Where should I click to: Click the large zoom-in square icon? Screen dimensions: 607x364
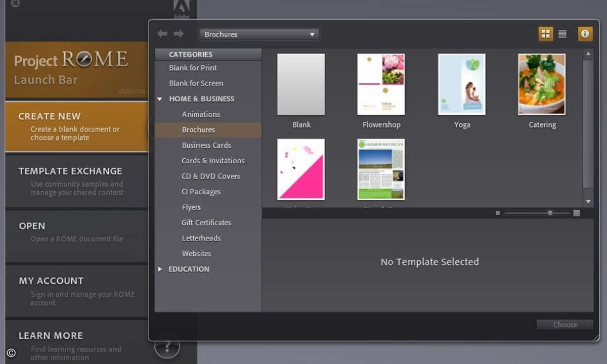[577, 213]
